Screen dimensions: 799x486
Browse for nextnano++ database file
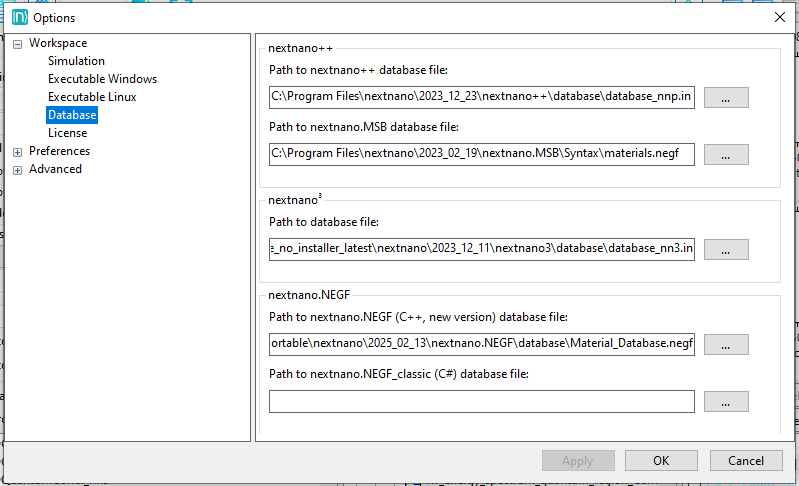(x=726, y=98)
